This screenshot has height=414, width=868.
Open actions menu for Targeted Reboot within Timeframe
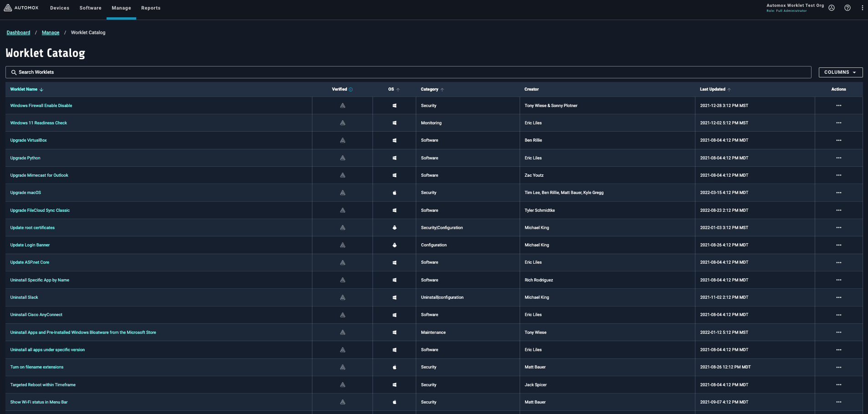(839, 385)
